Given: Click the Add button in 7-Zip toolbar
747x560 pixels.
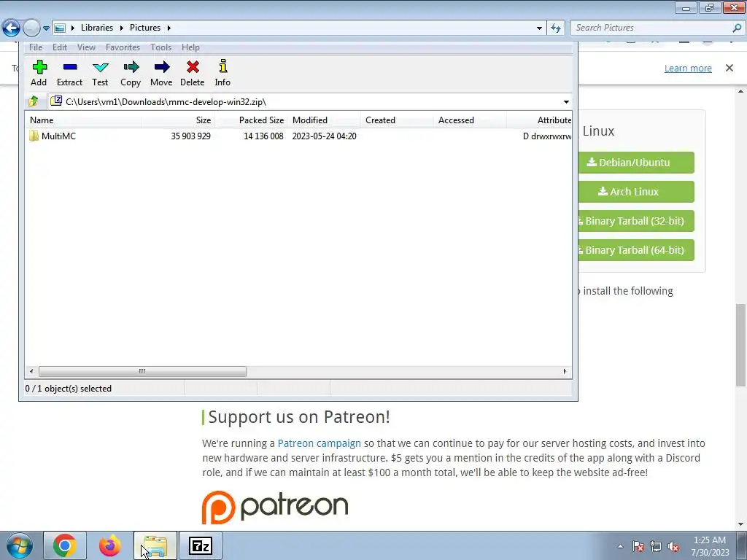Looking at the screenshot, I should [39, 73].
